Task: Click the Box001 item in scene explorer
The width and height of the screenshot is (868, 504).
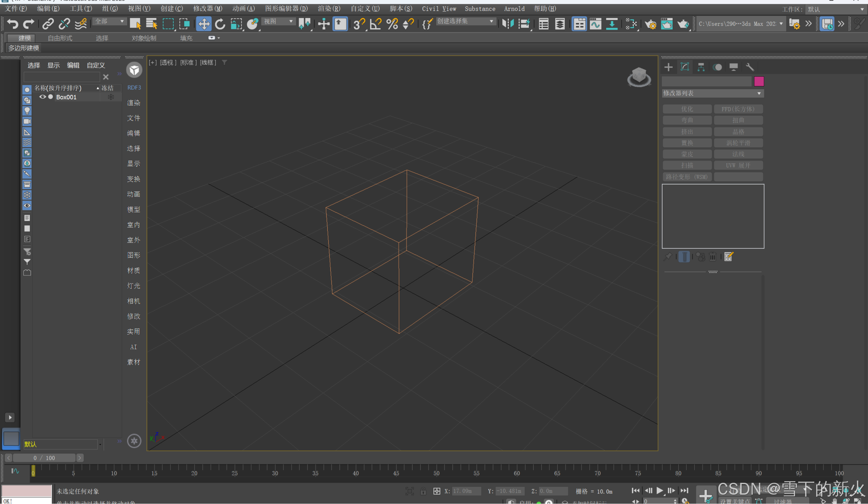Action: [x=66, y=97]
